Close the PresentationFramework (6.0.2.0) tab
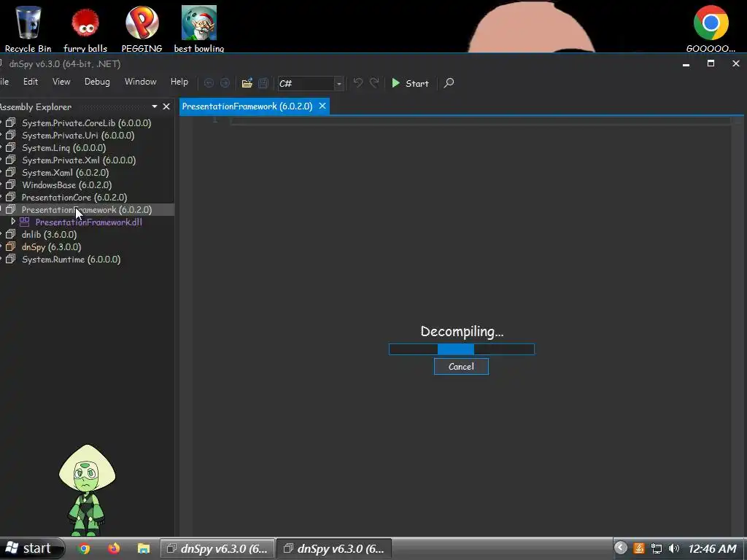The height and width of the screenshot is (560, 747). [322, 106]
